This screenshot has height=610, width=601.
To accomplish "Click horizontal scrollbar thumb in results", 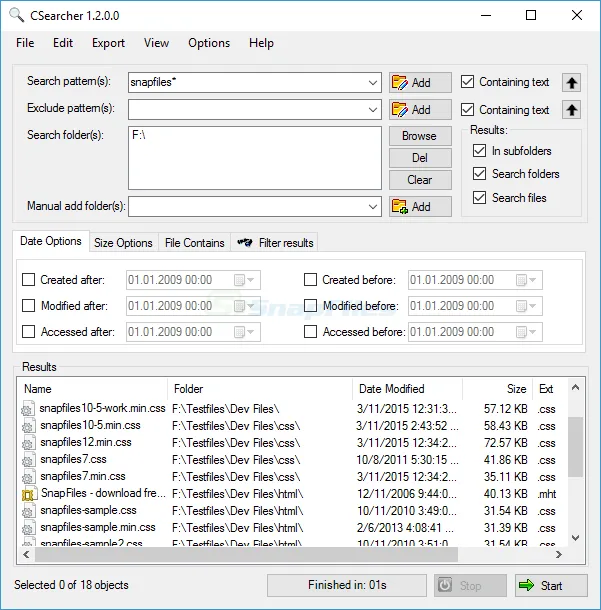I will tap(246, 554).
